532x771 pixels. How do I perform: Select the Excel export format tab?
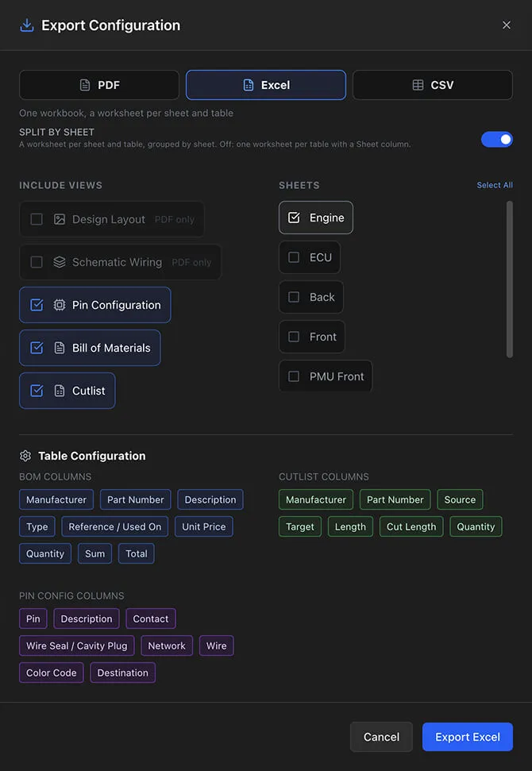click(x=265, y=85)
